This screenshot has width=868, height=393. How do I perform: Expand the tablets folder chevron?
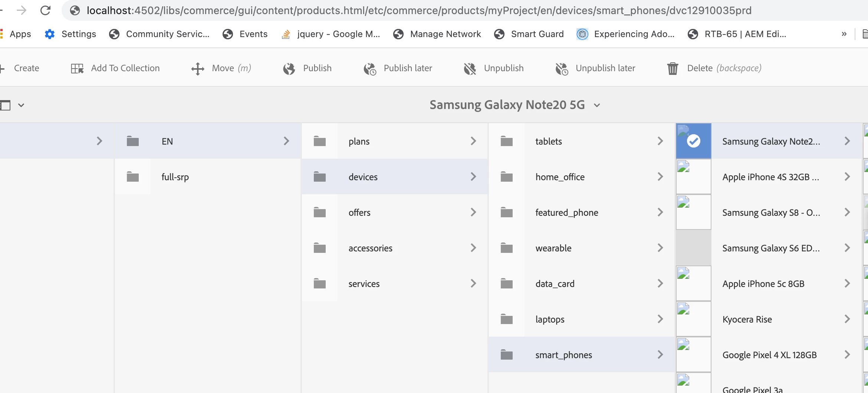660,141
